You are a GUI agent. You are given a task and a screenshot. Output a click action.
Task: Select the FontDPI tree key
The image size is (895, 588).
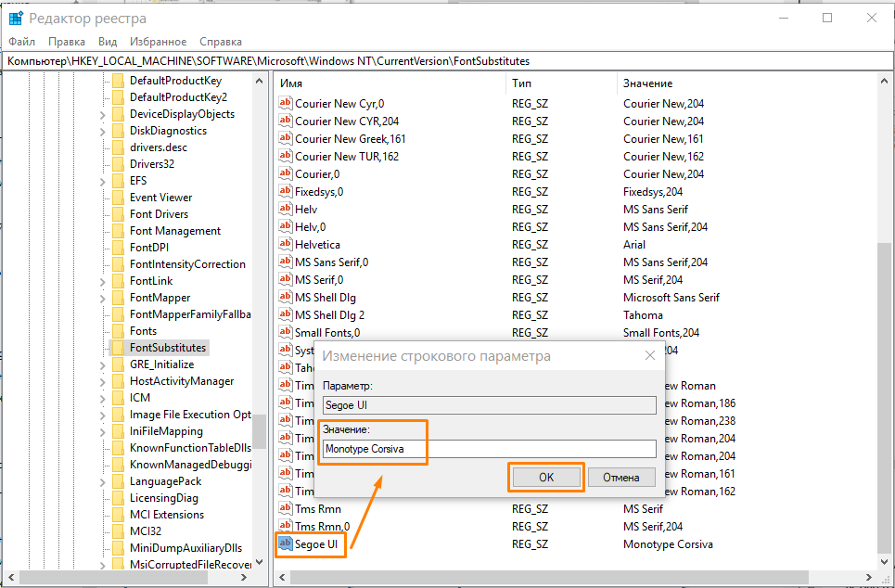149,248
